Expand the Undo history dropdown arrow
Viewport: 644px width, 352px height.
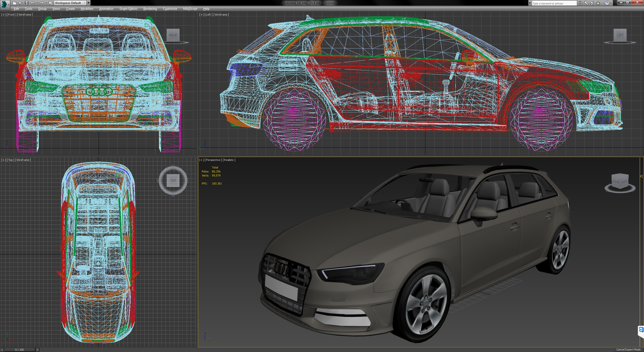click(x=37, y=3)
